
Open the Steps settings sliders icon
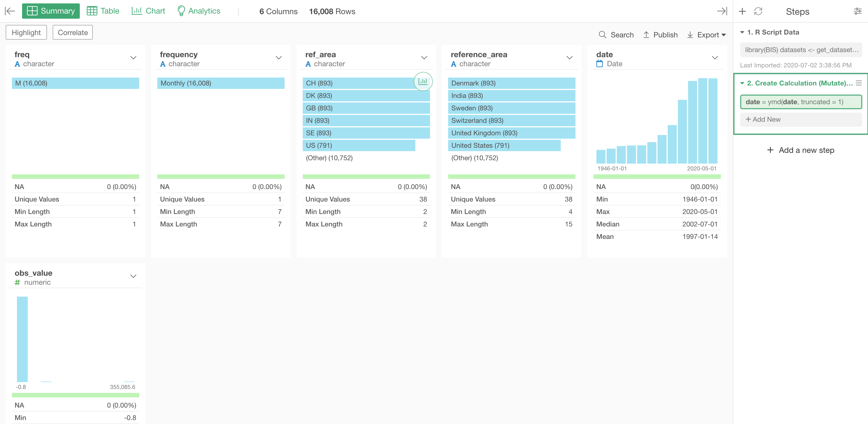coord(857,11)
